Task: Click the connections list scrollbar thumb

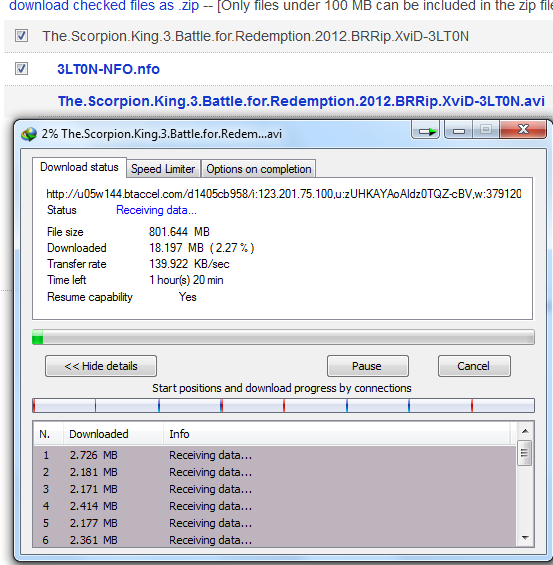Action: coord(525,453)
